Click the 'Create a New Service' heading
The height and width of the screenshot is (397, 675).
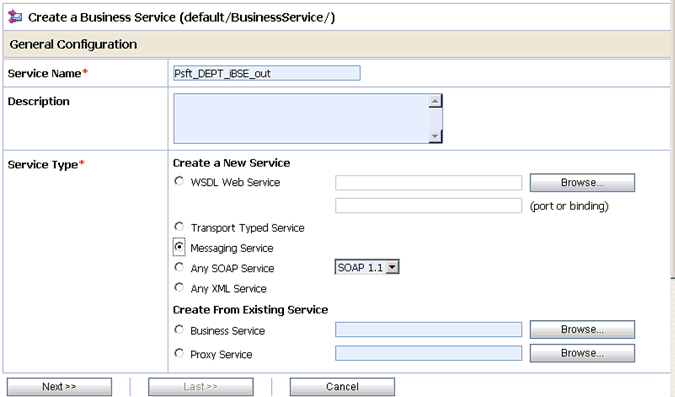(232, 163)
